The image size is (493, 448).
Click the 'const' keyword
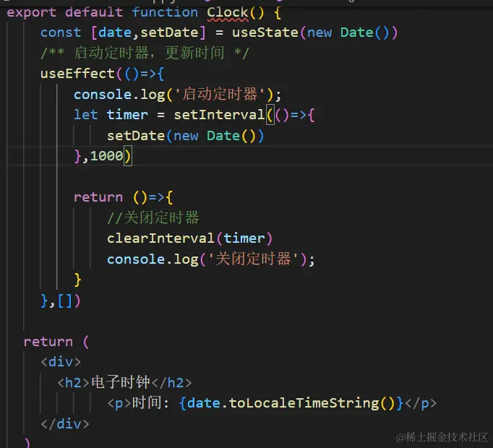pyautogui.click(x=61, y=33)
